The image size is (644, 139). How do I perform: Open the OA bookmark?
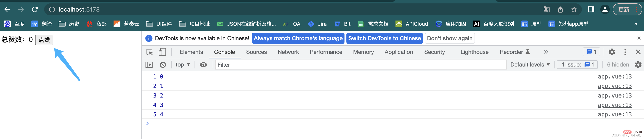pos(291,24)
